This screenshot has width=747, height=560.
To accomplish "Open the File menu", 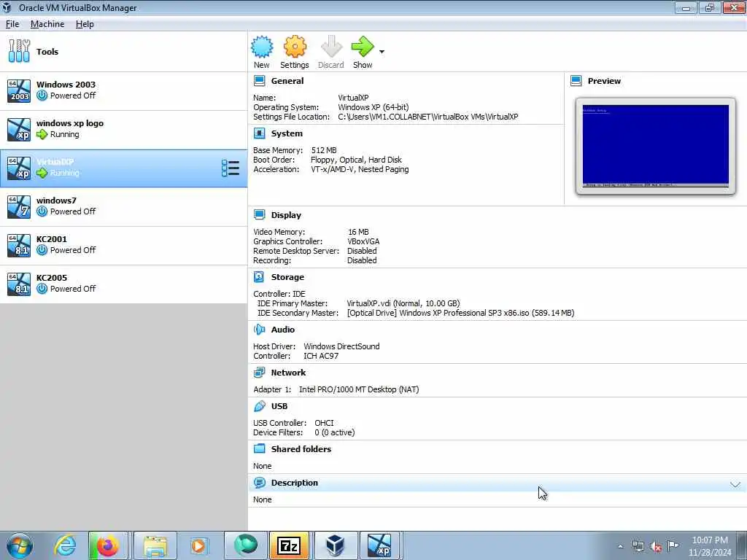I will click(12, 24).
